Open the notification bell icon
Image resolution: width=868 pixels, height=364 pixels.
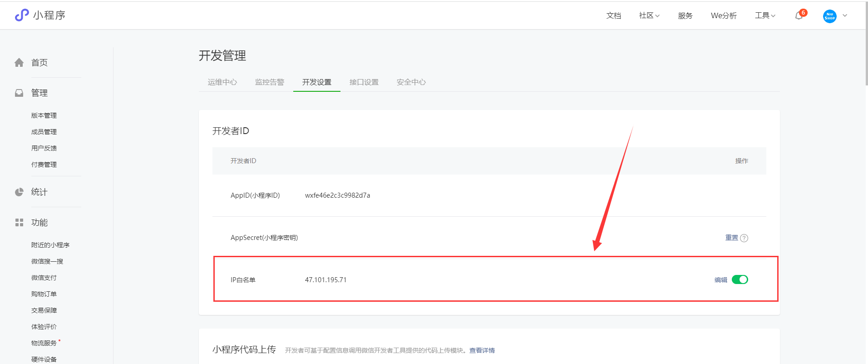coord(799,16)
